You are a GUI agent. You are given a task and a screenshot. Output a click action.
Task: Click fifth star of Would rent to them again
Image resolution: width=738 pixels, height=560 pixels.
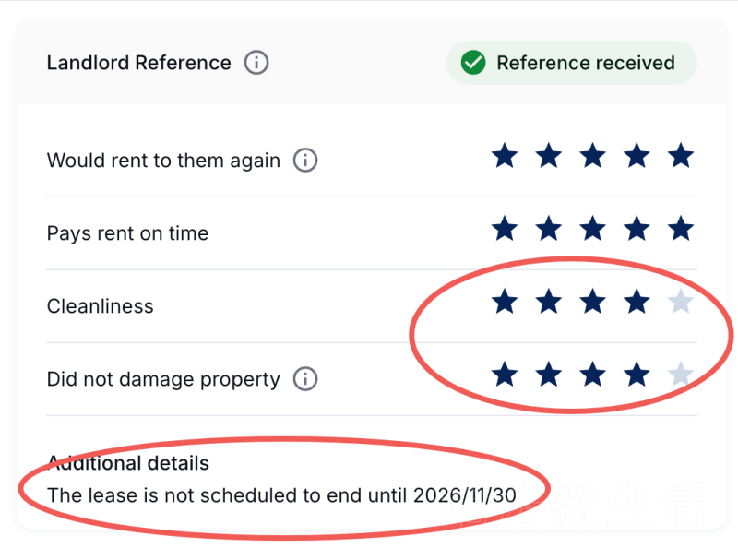coord(681,156)
